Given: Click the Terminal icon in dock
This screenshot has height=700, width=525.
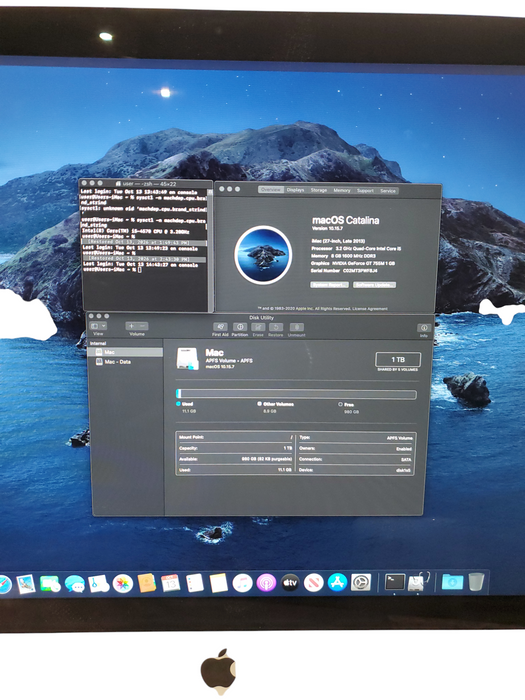Looking at the screenshot, I should tap(395, 582).
